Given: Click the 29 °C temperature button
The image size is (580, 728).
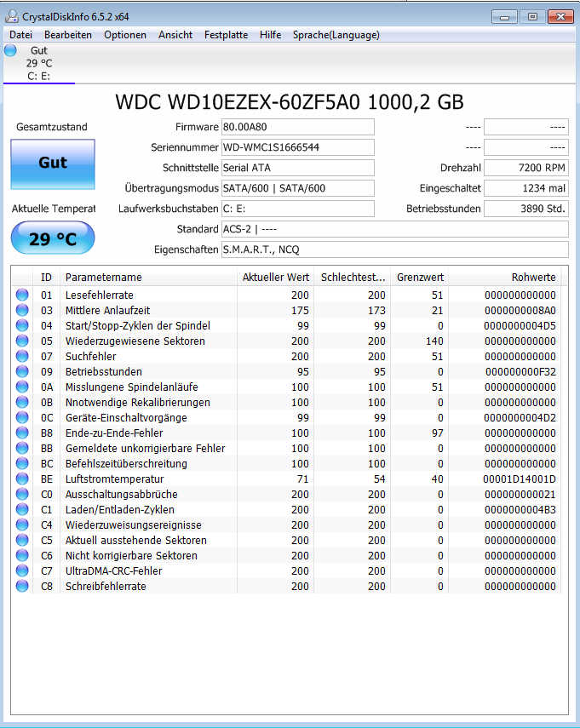Looking at the screenshot, I should tap(53, 238).
